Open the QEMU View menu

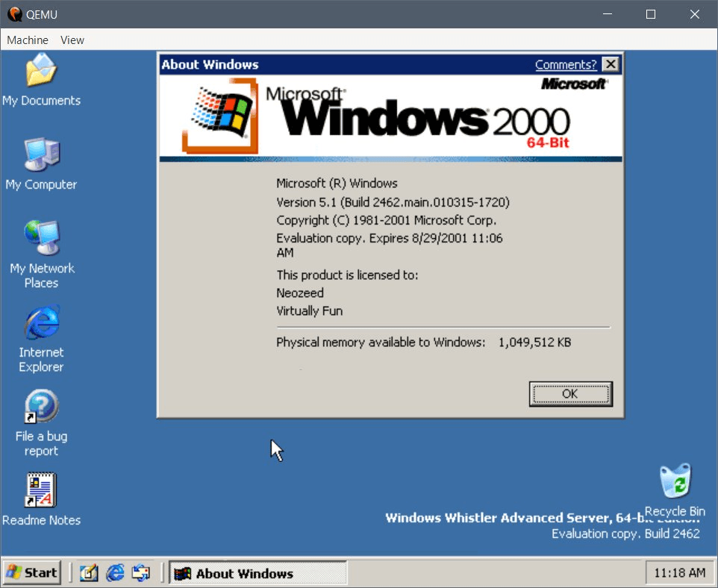(x=72, y=40)
